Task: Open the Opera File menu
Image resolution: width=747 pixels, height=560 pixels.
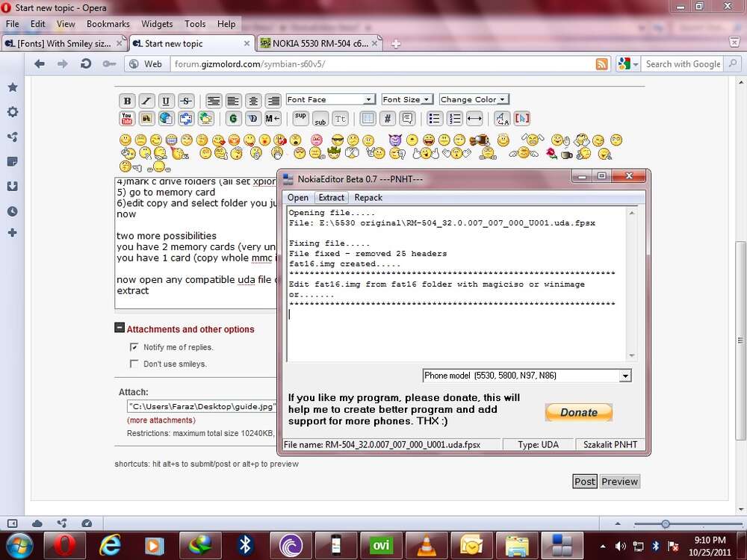Action: point(13,24)
